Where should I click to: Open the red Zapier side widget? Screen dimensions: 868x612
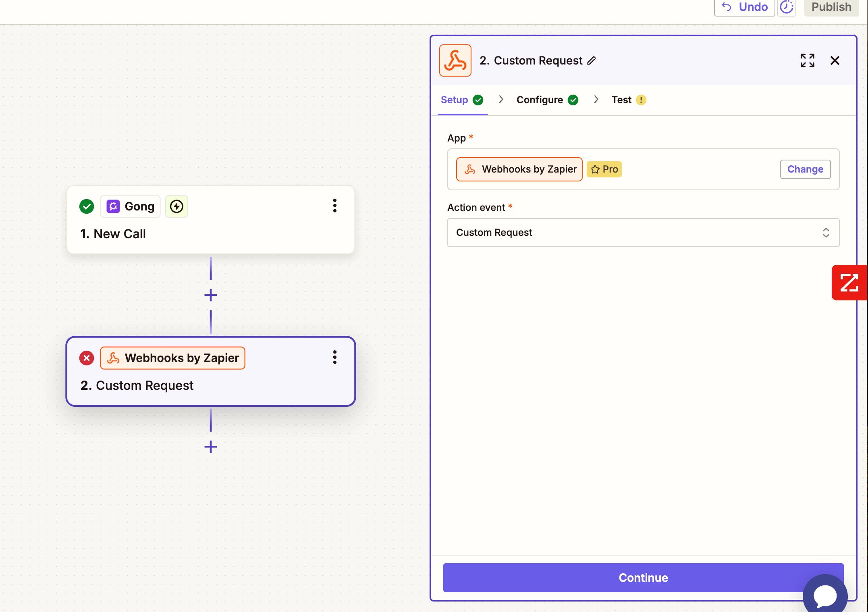pos(849,283)
